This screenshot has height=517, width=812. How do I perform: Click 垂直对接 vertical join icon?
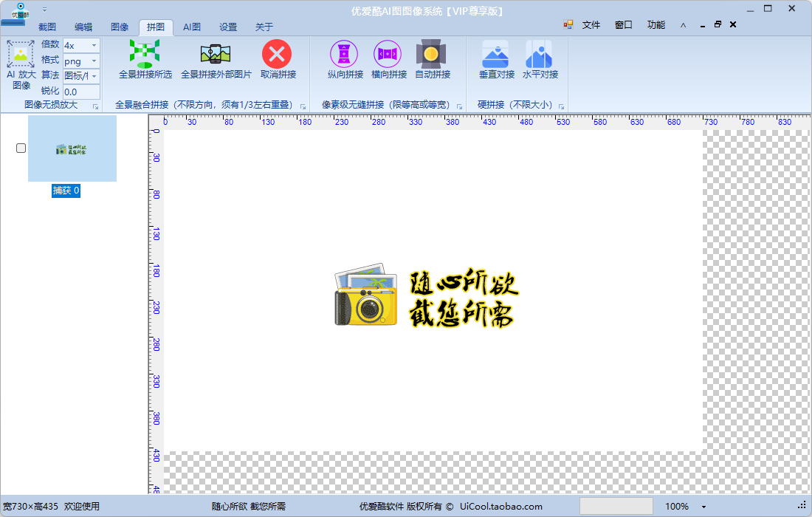495,54
